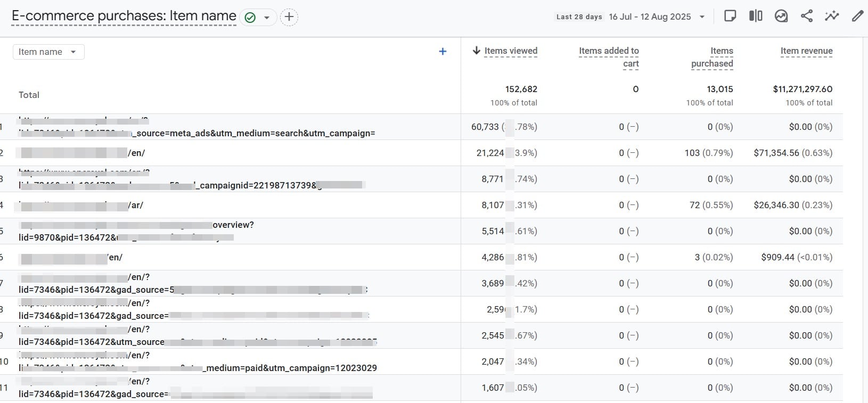Open the dropdown arrow beside the status checkmark

pos(267,18)
